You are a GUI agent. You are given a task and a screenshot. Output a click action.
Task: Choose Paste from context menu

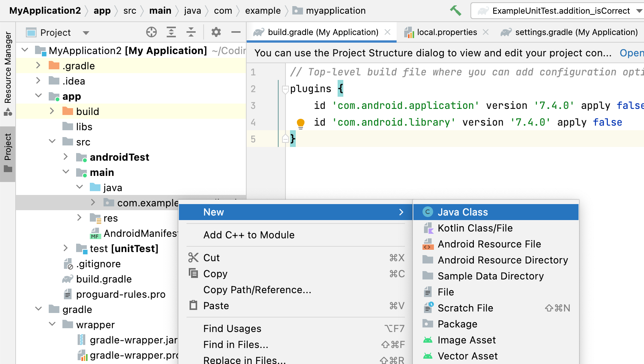pyautogui.click(x=296, y=306)
